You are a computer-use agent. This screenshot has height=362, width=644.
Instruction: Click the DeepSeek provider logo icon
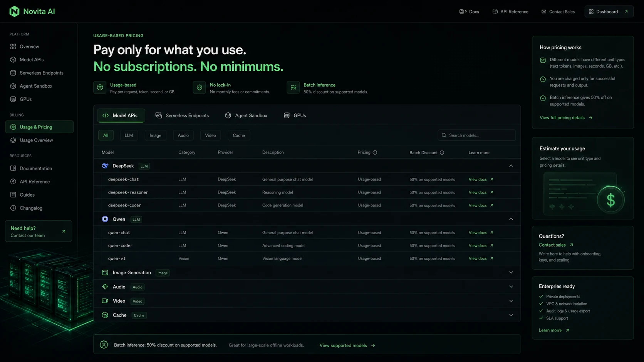click(105, 166)
